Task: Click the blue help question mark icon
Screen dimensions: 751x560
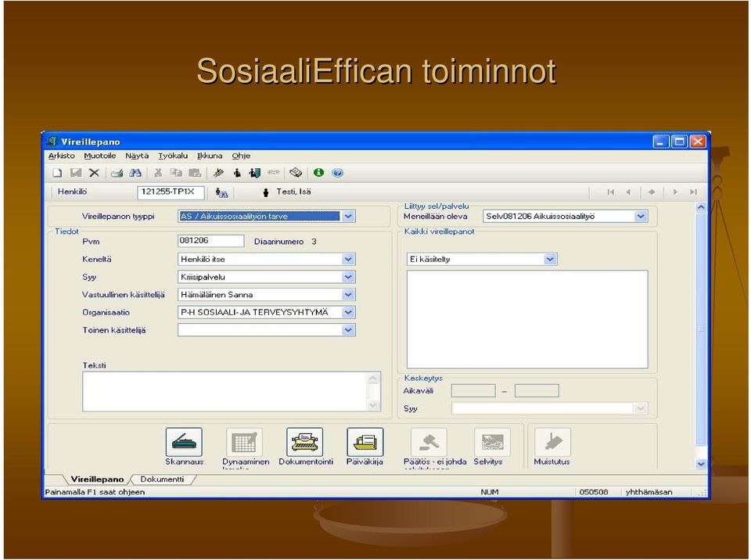Action: tap(337, 173)
